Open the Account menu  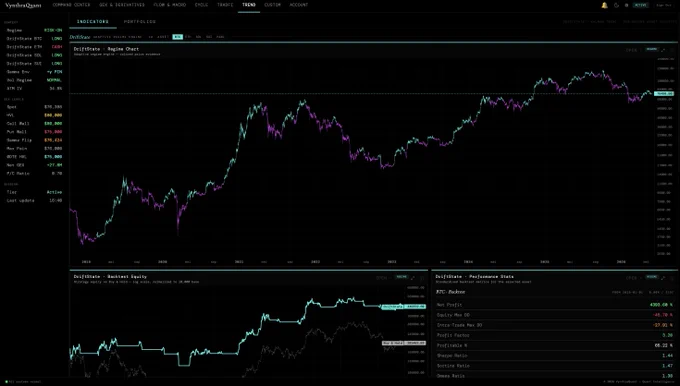[298, 5]
